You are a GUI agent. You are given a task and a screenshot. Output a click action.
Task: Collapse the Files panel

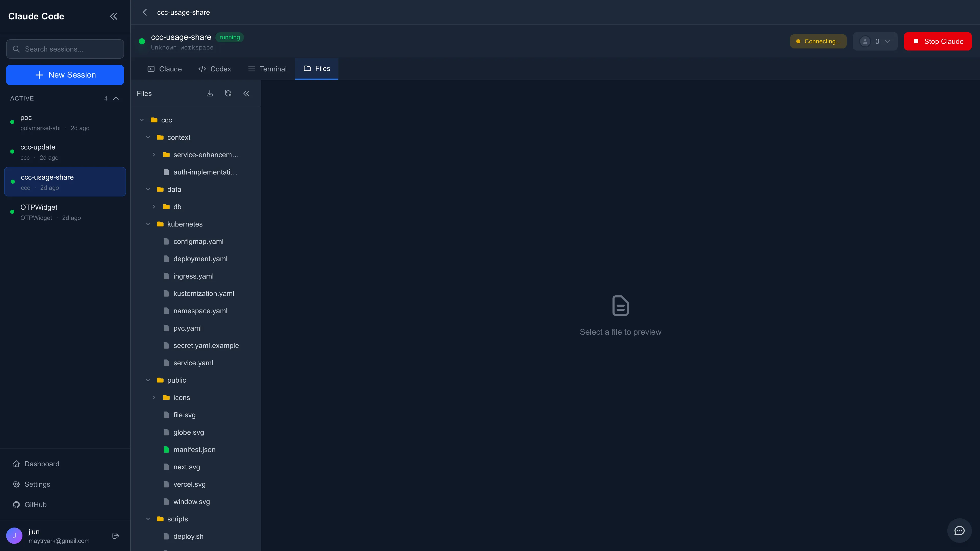pos(246,94)
